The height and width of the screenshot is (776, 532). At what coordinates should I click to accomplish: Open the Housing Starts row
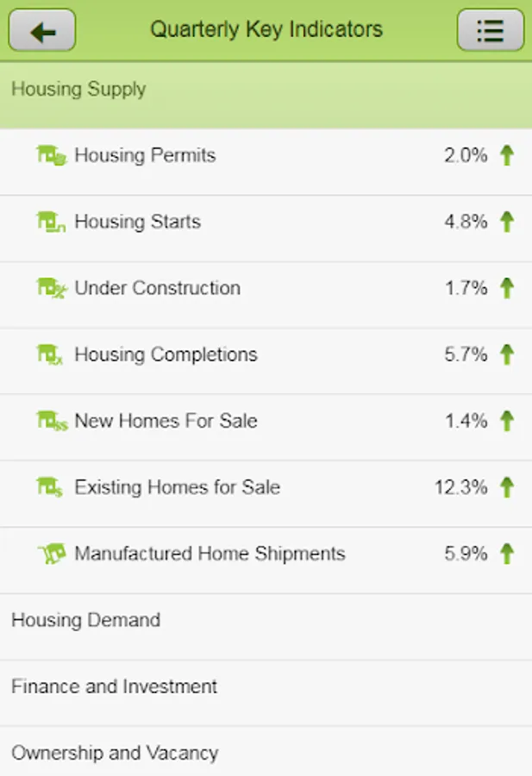click(138, 222)
